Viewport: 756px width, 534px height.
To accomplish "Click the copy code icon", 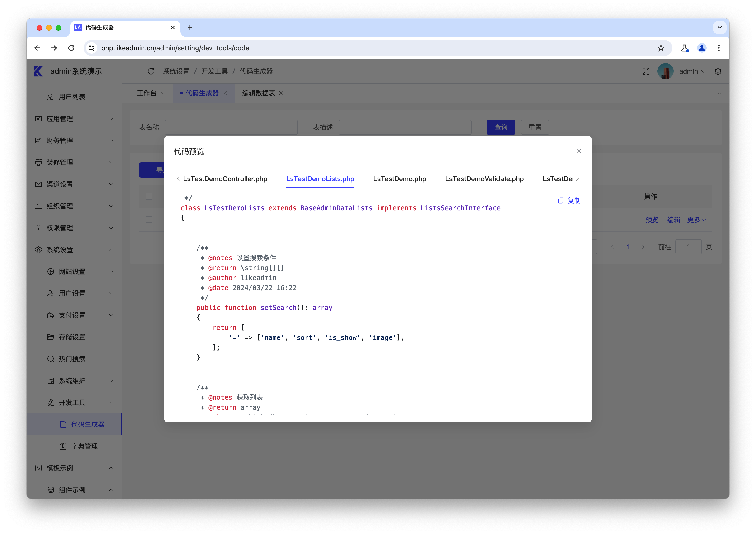I will tap(561, 201).
